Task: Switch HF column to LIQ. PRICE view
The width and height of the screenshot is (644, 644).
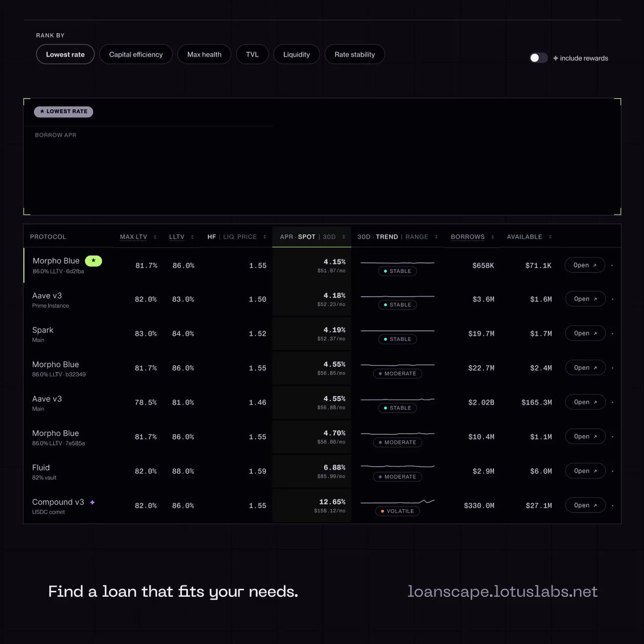Action: click(240, 237)
